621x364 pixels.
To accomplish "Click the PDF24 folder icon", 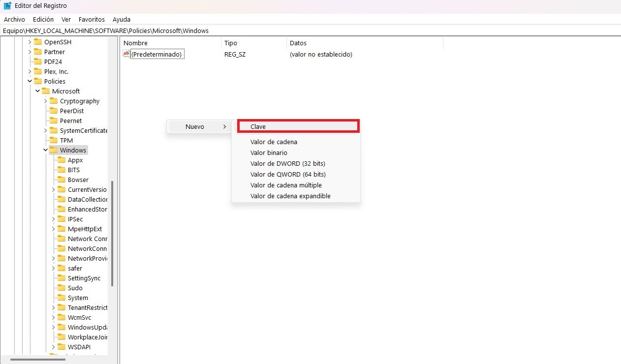I will (38, 61).
